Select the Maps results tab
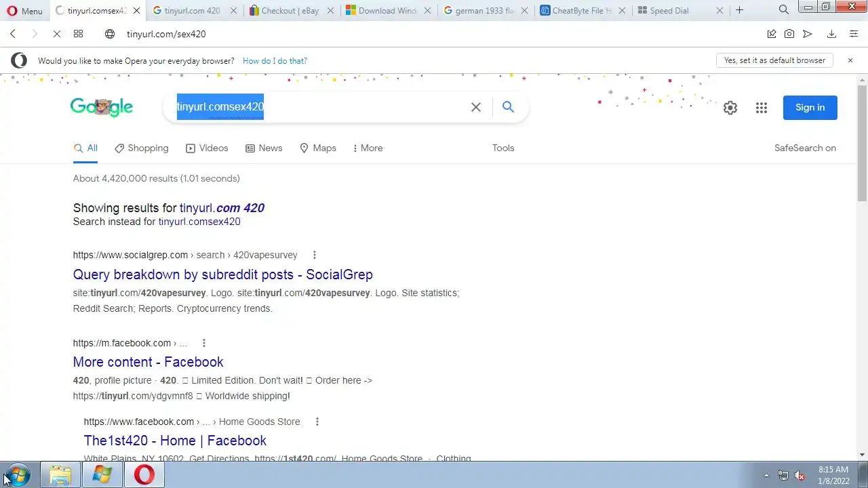Image resolution: width=868 pixels, height=488 pixels. [x=317, y=148]
